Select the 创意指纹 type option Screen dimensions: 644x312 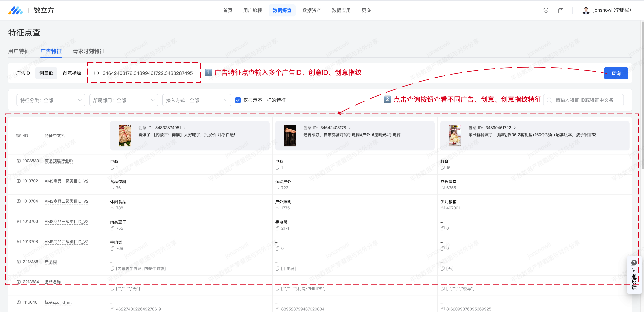(x=72, y=73)
